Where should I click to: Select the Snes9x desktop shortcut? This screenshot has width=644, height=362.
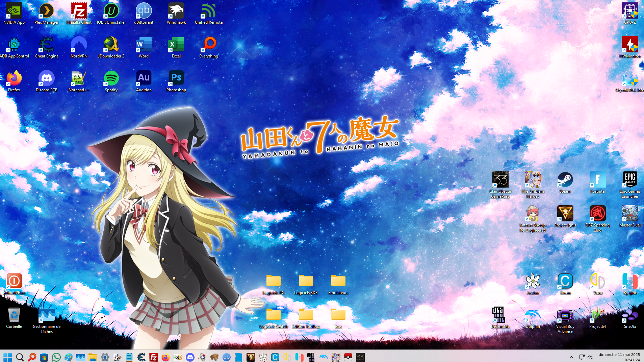(630, 318)
